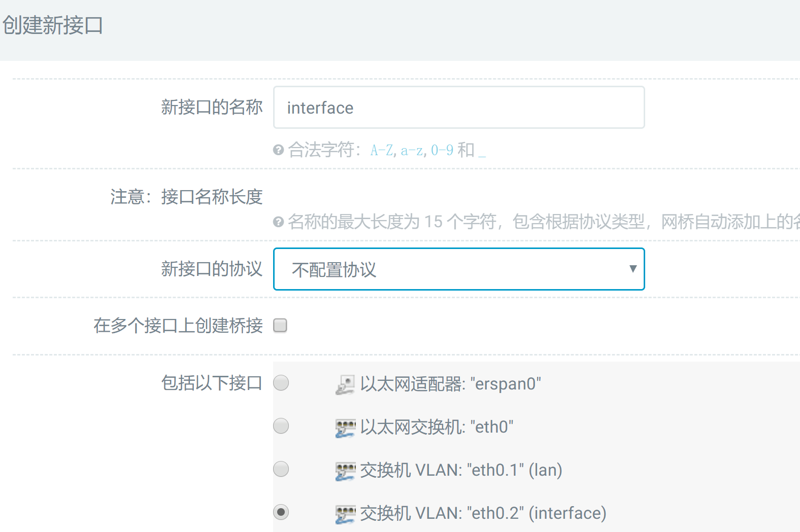Click the 在多个接口上创建桥接 label text
Screen dimensions: 800x532
[178, 326]
